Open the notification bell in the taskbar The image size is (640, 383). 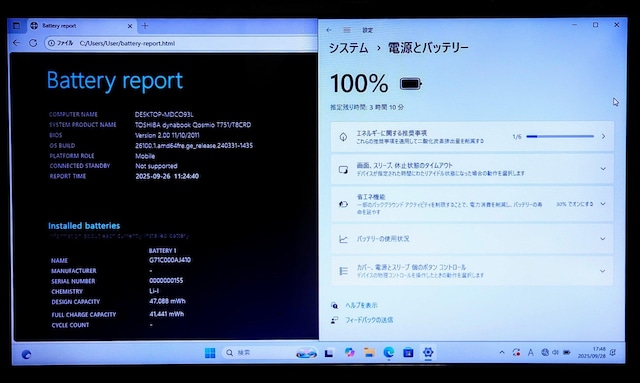coord(613,352)
